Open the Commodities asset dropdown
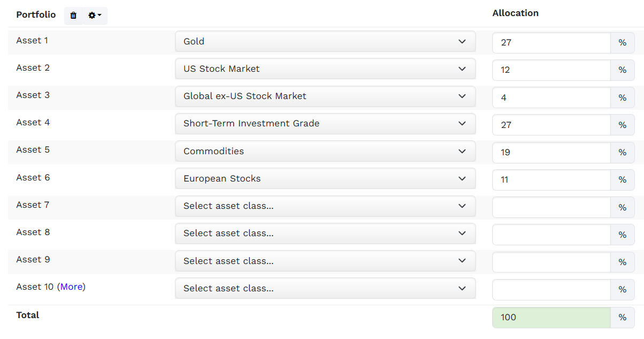The height and width of the screenshot is (339, 644). point(325,151)
